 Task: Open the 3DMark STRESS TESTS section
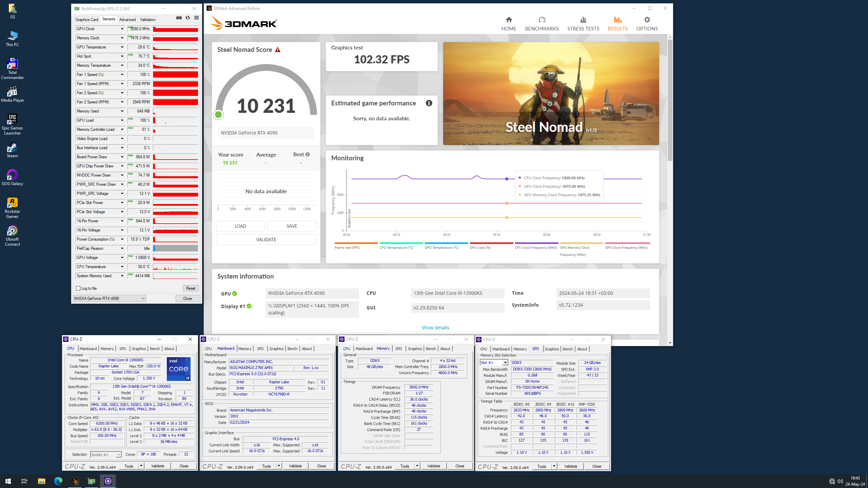(583, 24)
